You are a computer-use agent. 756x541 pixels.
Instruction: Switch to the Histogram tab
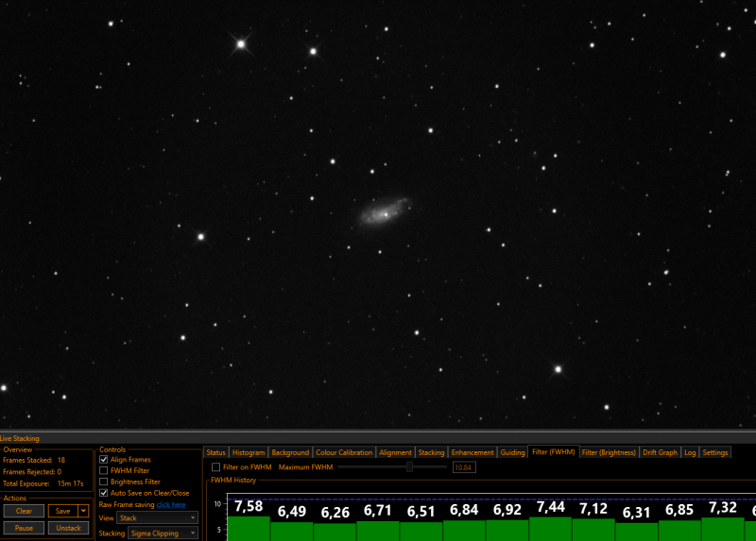pos(249,452)
